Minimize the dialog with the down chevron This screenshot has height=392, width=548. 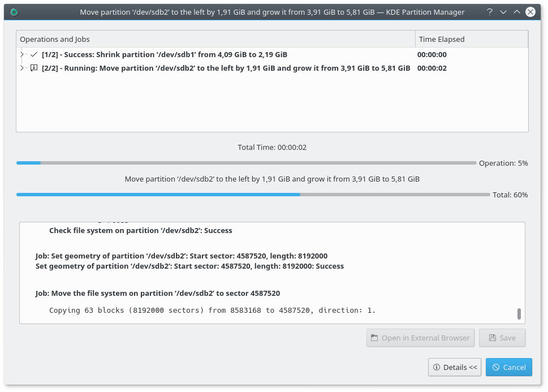tap(503, 12)
